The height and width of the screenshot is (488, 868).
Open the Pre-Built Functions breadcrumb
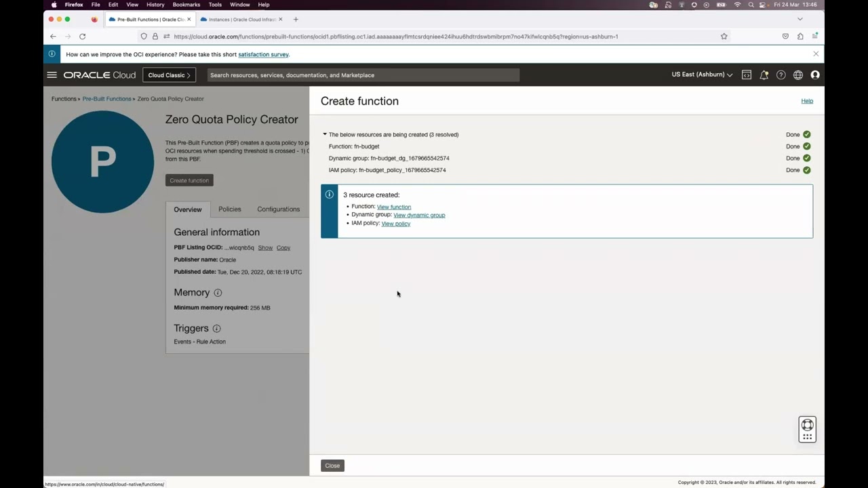coord(106,99)
